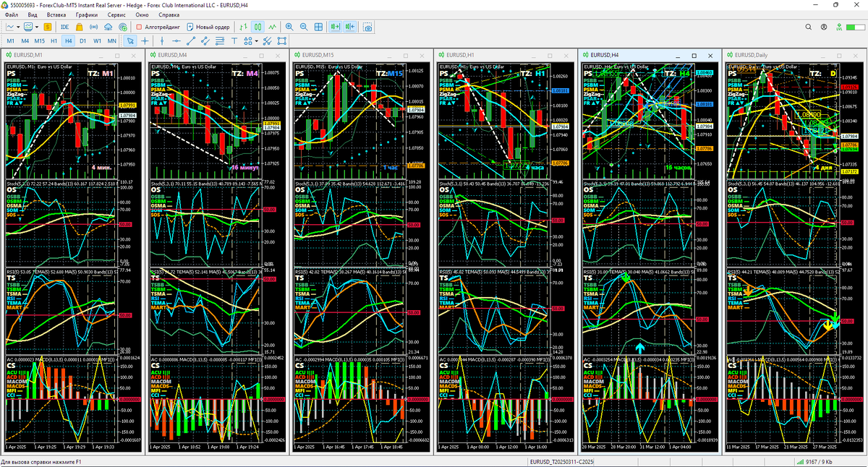This screenshot has width=868, height=467.
Task: Click the Новый ордер button
Action: 208,27
